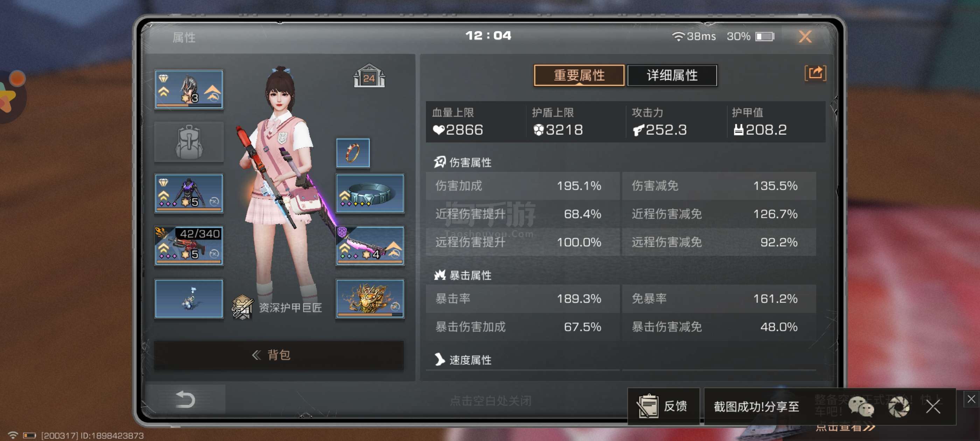Open the ring accessory slot

click(x=353, y=153)
